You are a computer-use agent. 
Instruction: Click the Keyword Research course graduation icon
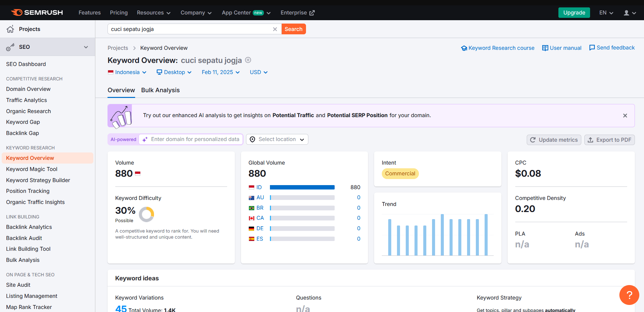464,48
